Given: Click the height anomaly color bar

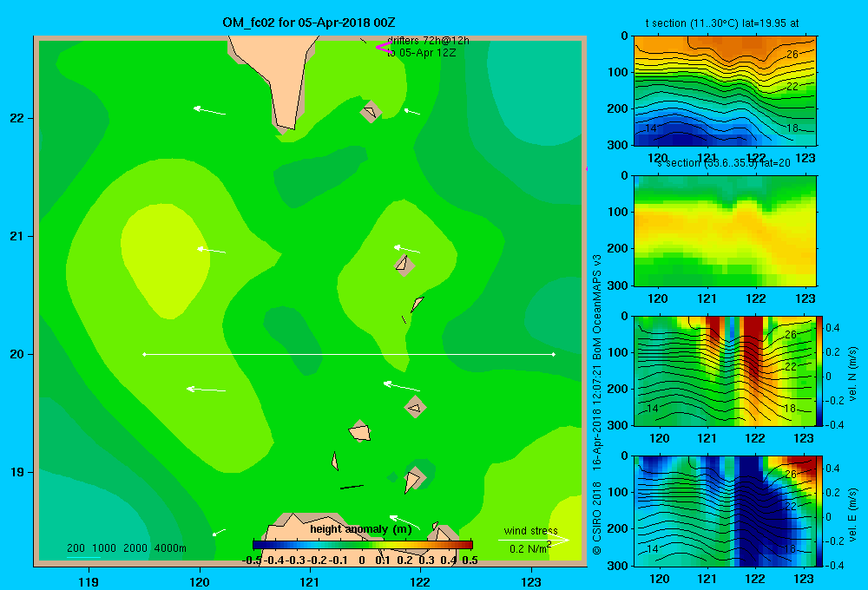Looking at the screenshot, I should click(x=363, y=545).
